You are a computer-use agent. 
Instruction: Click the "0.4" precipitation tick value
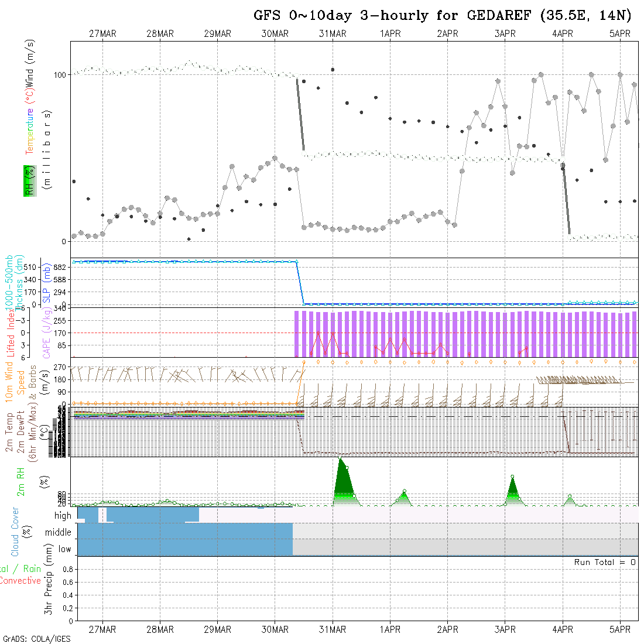[x=68, y=595]
